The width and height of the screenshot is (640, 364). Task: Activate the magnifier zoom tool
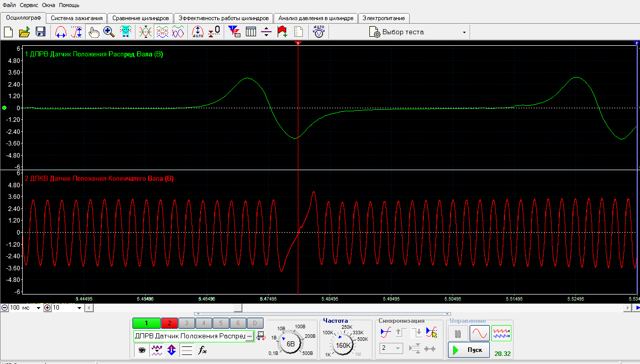pyautogui.click(x=109, y=32)
